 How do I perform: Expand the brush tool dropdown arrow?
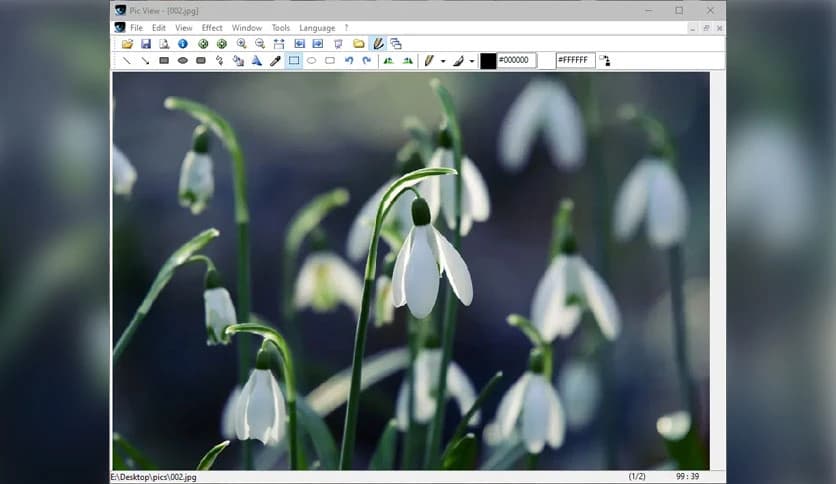471,62
